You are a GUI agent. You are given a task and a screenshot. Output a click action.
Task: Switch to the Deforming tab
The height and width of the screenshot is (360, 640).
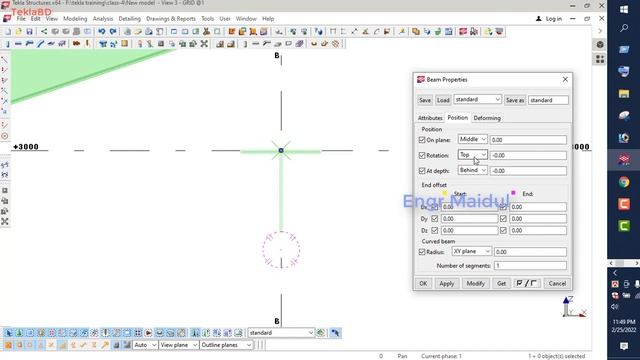pos(487,118)
